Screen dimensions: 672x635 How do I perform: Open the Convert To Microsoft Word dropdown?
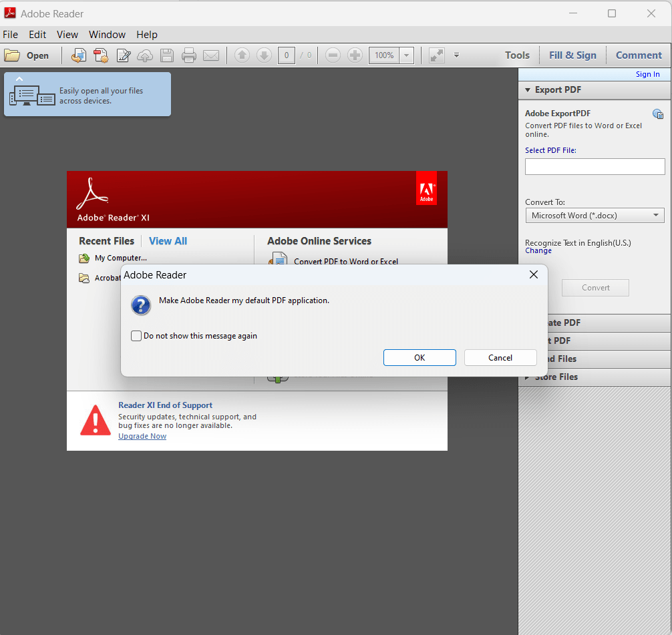[595, 216]
